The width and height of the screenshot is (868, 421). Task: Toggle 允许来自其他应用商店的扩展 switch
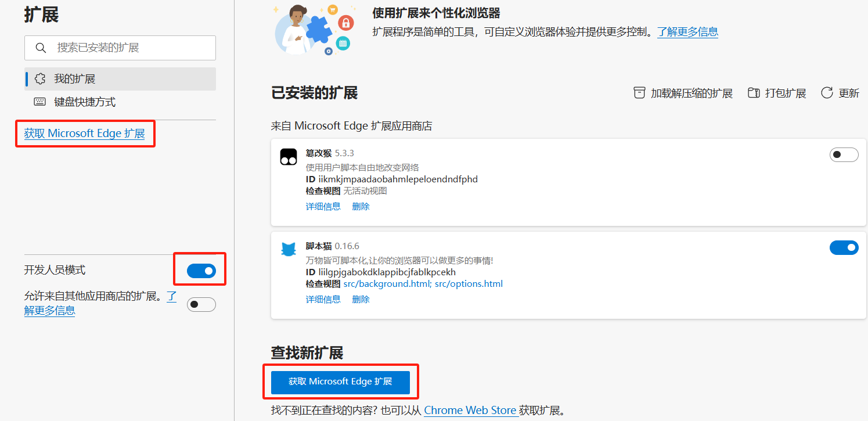tap(201, 304)
